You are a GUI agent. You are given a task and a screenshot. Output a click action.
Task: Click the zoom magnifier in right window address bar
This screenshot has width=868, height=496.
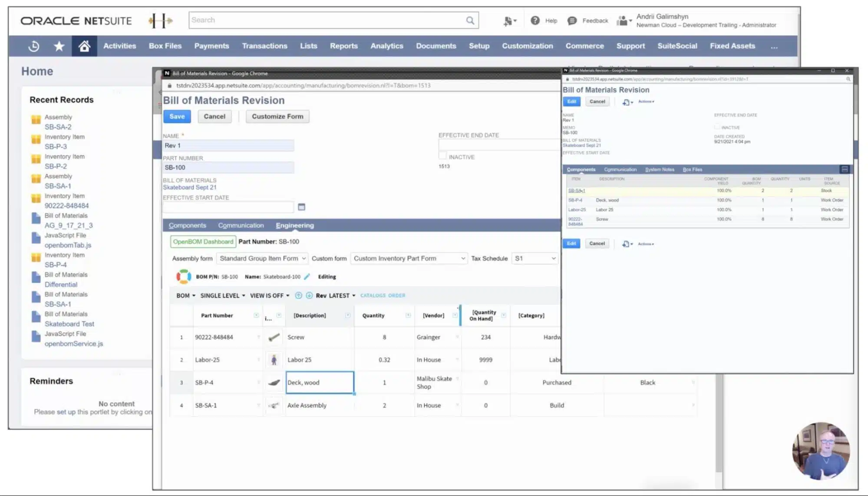pyautogui.click(x=848, y=79)
